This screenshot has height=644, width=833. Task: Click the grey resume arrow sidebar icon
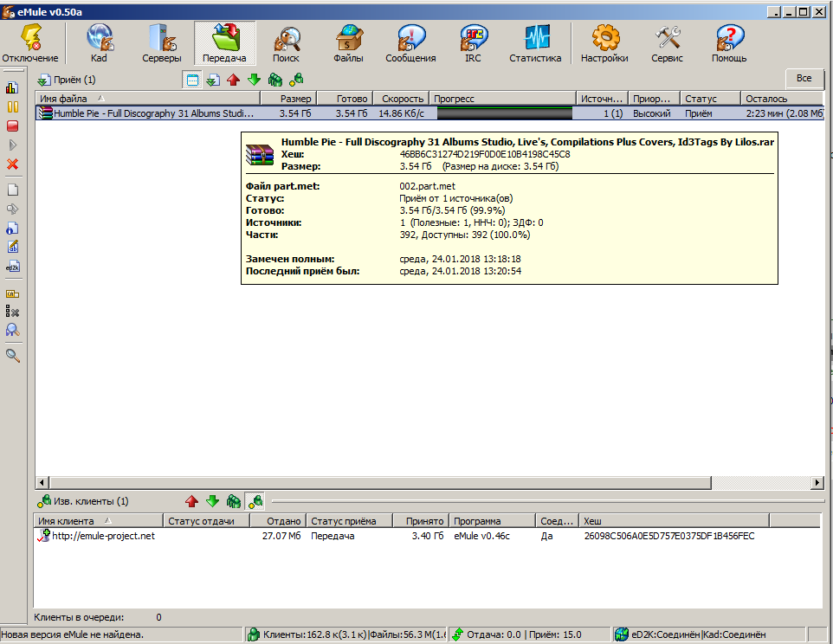(x=12, y=145)
